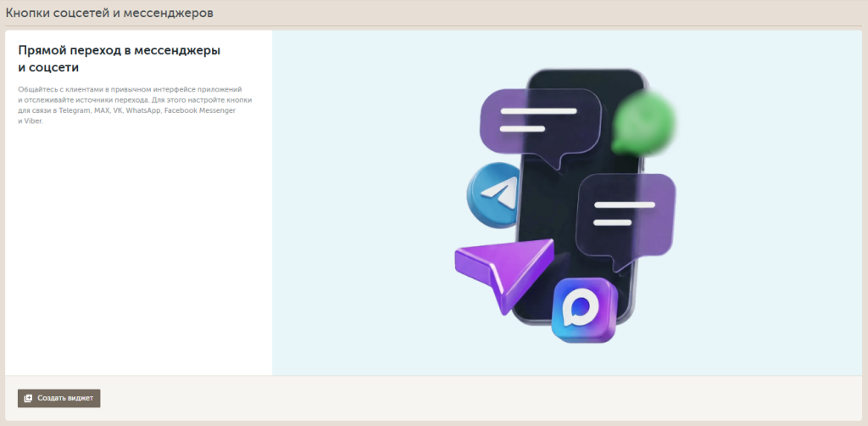Click the upper purple chat bubble
Image resolution: width=868 pixels, height=426 pixels.
coord(539,121)
